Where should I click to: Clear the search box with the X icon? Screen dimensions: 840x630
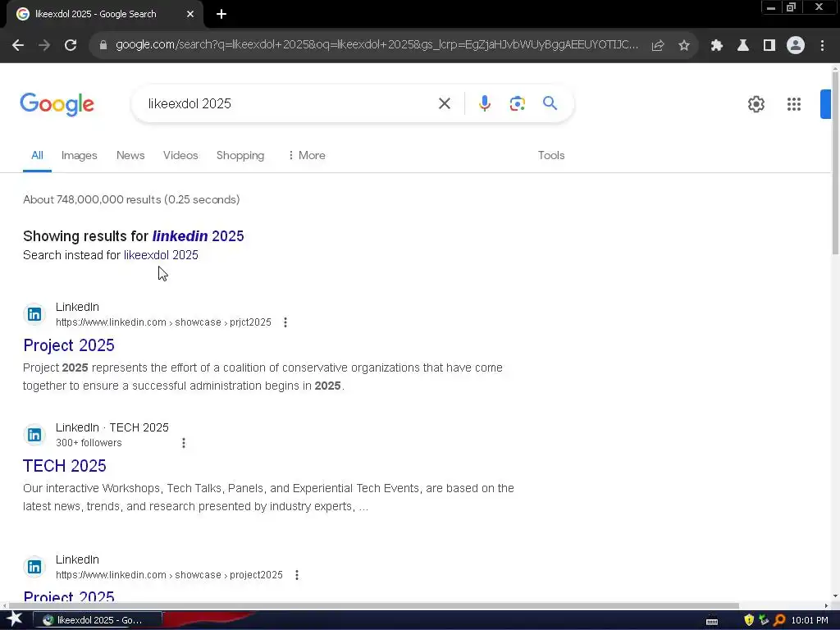pyautogui.click(x=445, y=103)
